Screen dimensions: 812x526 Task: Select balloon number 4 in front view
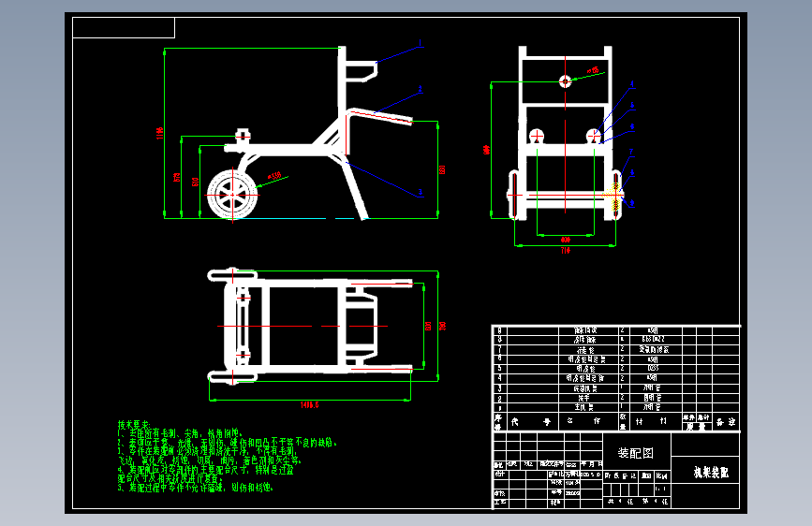[x=632, y=84]
